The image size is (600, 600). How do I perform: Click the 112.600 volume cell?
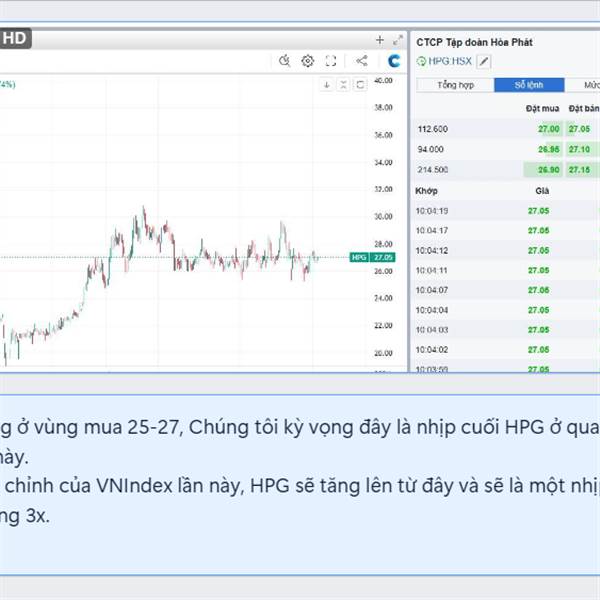(433, 129)
